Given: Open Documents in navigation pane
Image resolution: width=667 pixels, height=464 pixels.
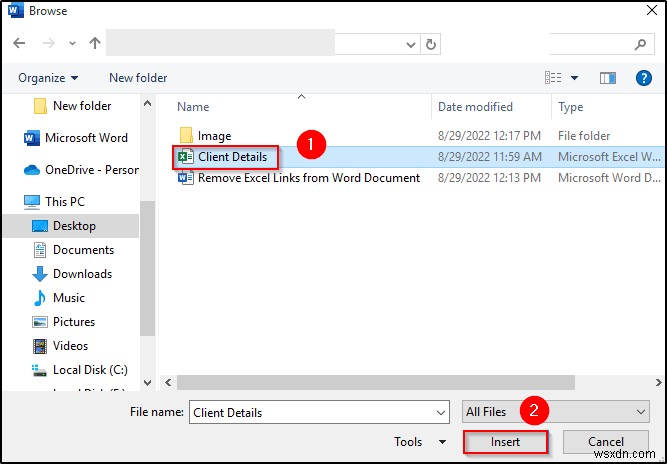Looking at the screenshot, I should pos(73,250).
